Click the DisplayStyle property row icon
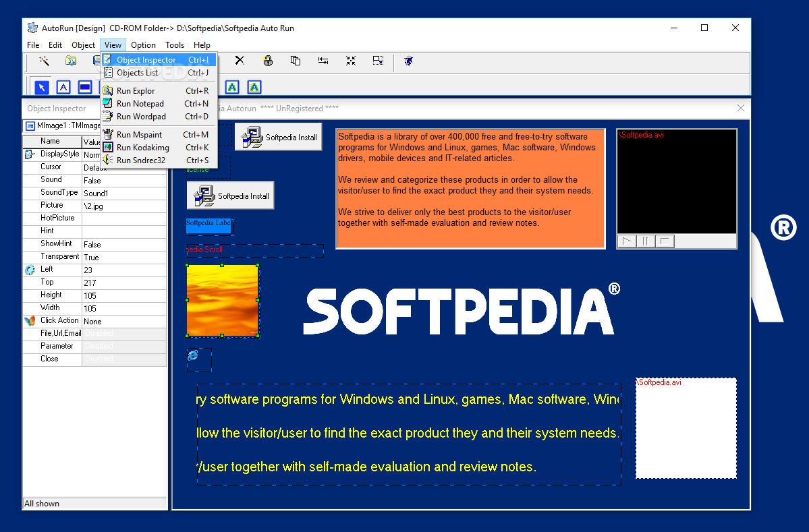809x532 pixels. pyautogui.click(x=30, y=154)
